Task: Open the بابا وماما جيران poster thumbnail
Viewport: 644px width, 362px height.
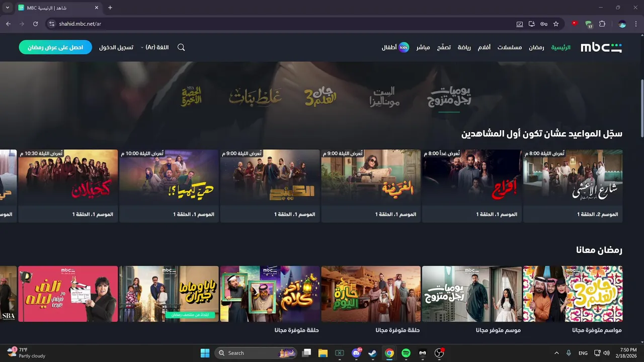Action: coord(169,294)
